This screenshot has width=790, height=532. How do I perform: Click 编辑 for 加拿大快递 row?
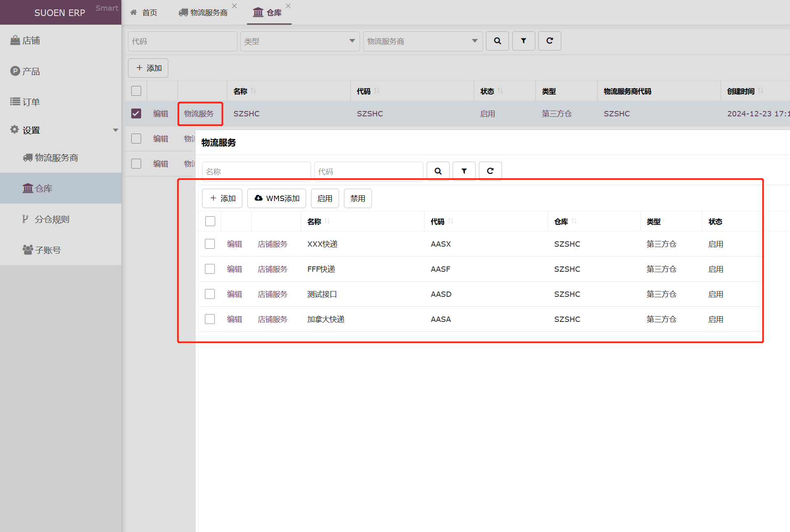pos(235,319)
